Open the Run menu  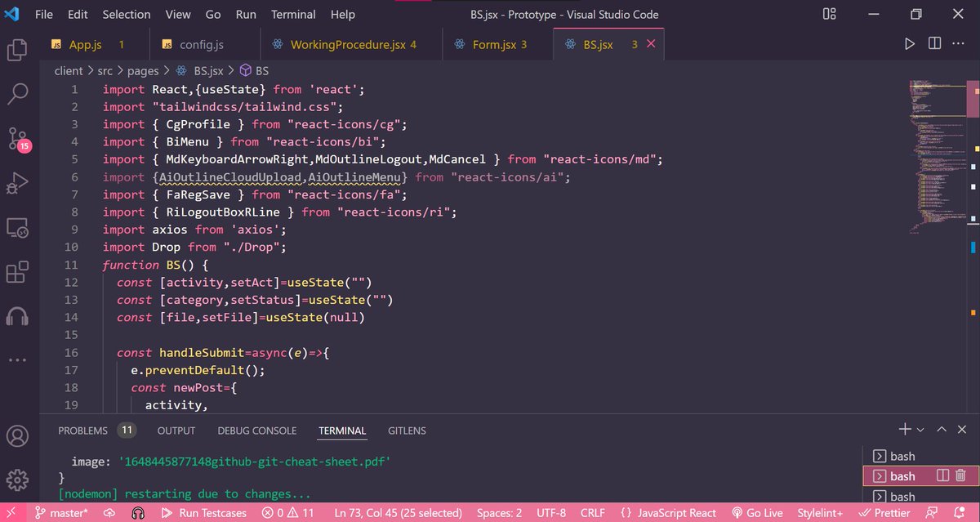[246, 14]
